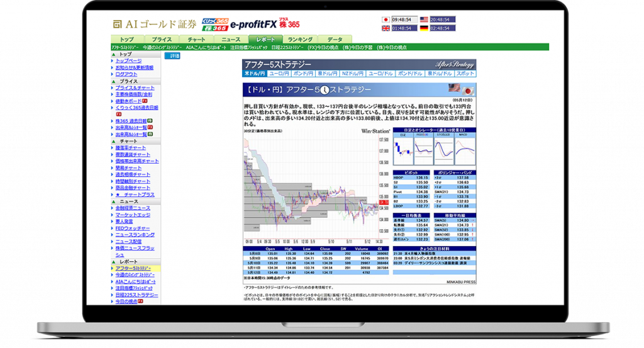This screenshot has height=348, width=644.
Task: Click the 5月10日 row in price table
Action: (316, 263)
